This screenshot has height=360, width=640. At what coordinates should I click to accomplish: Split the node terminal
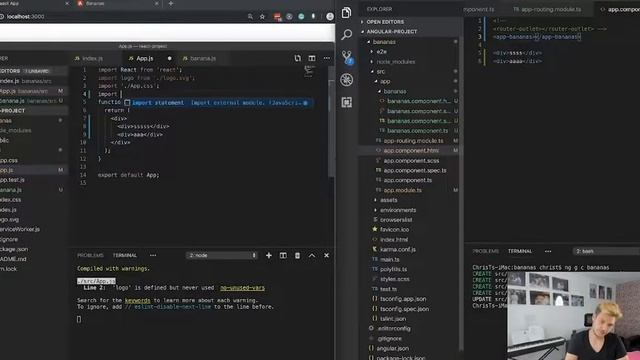coord(283,256)
